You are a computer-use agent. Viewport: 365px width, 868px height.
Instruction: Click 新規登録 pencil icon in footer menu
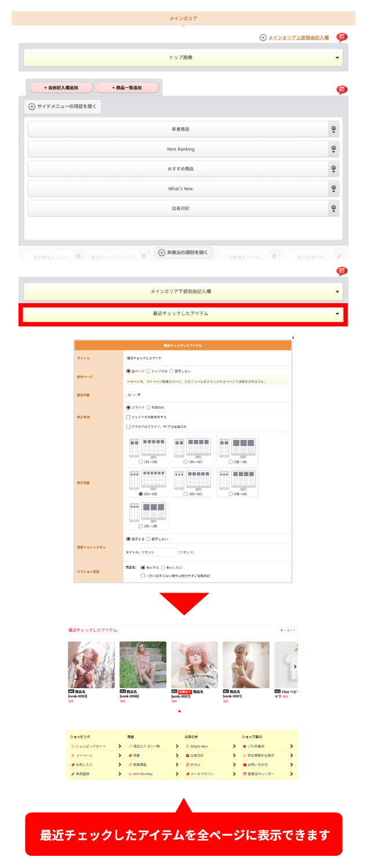coord(73,774)
